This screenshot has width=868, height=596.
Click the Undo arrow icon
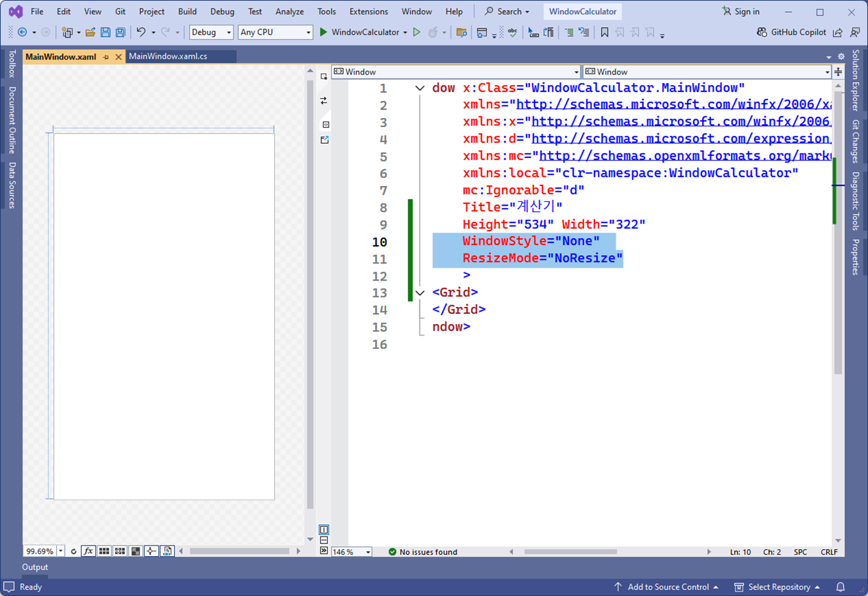[140, 33]
